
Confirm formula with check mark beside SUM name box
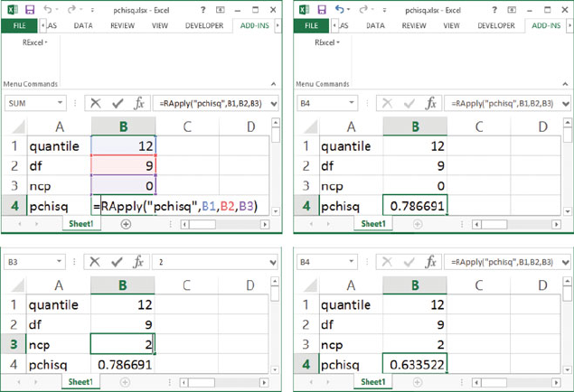(x=118, y=104)
